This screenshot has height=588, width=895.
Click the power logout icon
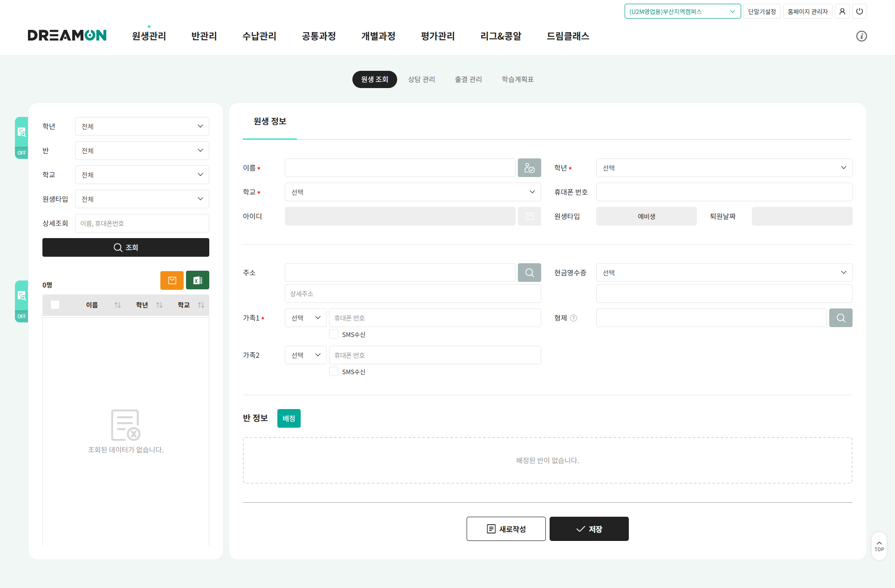tap(860, 11)
